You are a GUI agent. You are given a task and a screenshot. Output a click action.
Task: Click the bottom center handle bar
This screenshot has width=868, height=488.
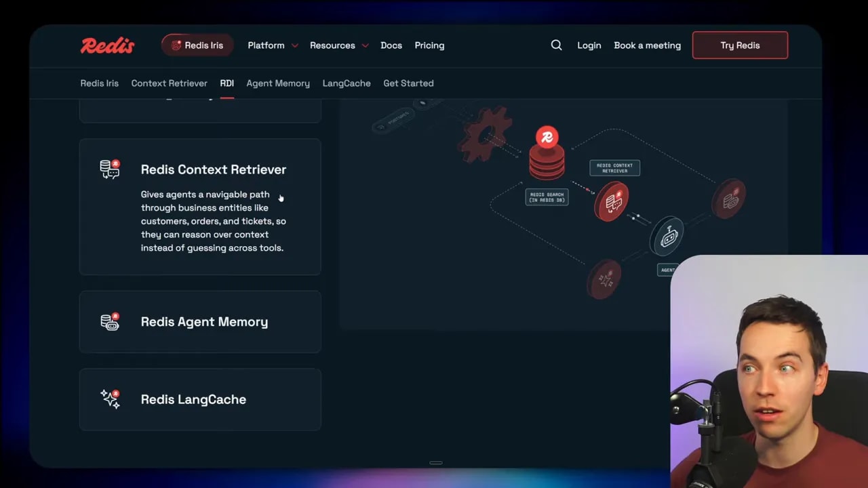(436, 463)
